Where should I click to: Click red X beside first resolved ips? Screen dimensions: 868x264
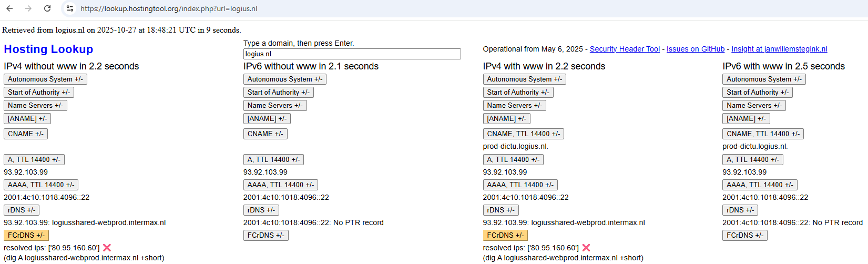(107, 248)
